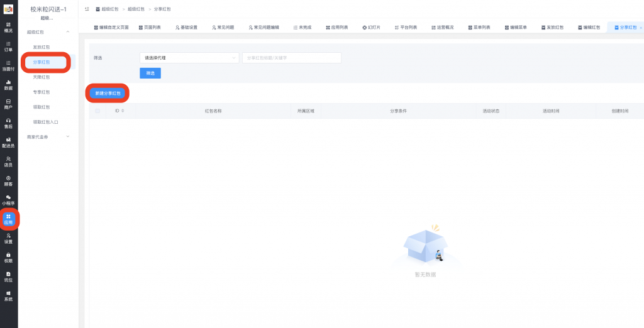Switch to the 菜单列表 tab
The width and height of the screenshot is (644, 328).
[x=479, y=28]
